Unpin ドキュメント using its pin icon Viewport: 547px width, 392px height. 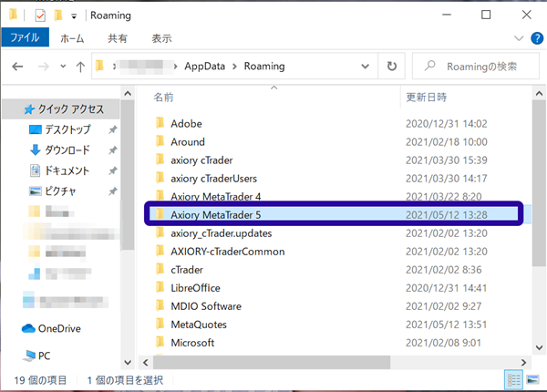[x=112, y=170]
